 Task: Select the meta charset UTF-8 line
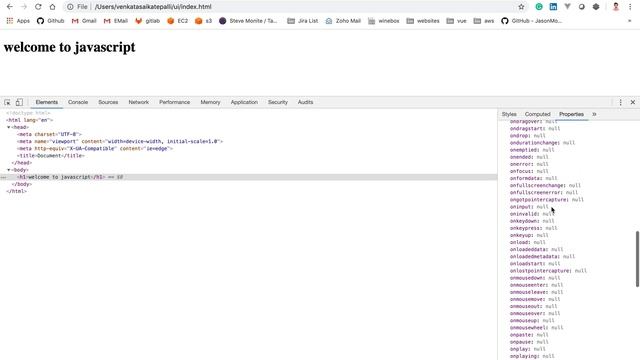point(49,134)
